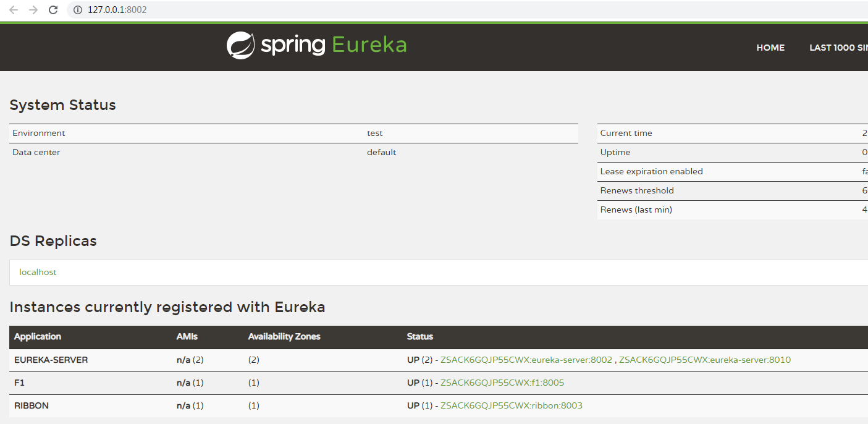Open the localhost replica link

[x=38, y=272]
